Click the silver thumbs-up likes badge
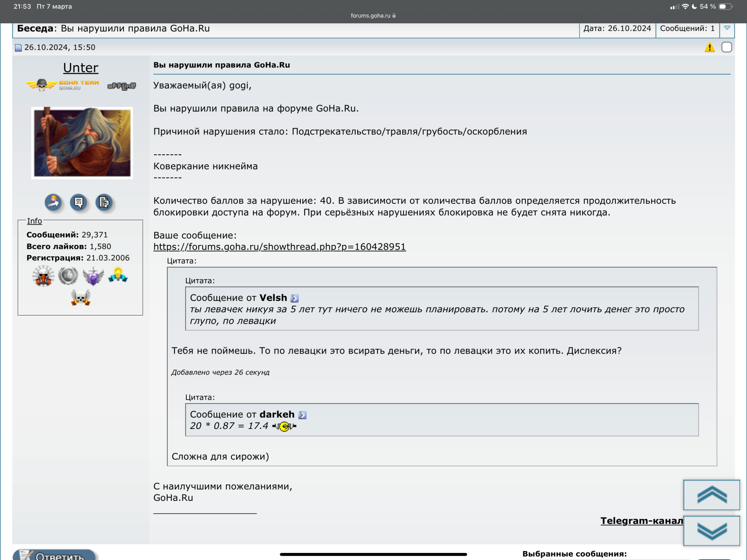Image resolution: width=747 pixels, height=560 pixels. 68,276
